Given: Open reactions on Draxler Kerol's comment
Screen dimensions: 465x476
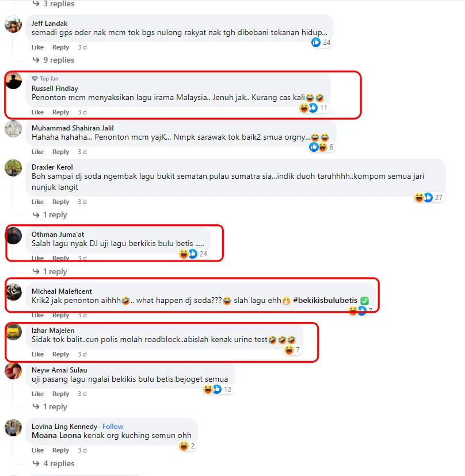Looking at the screenshot, I should click(428, 198).
